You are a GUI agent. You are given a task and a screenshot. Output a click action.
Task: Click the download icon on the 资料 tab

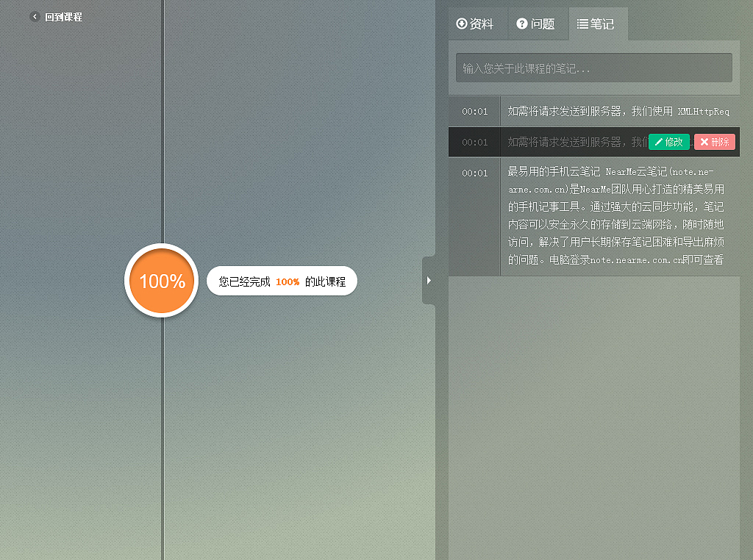(462, 24)
